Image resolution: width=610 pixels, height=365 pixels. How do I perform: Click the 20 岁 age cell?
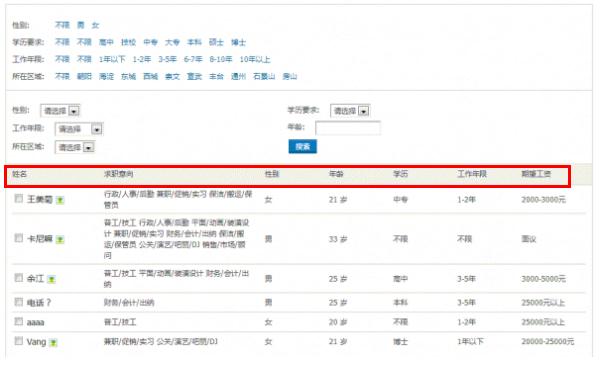pyautogui.click(x=338, y=322)
